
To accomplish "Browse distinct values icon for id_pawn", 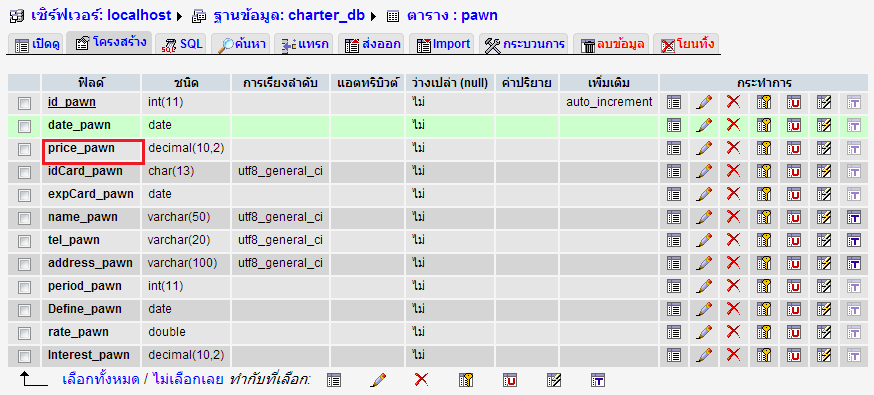I will point(674,102).
